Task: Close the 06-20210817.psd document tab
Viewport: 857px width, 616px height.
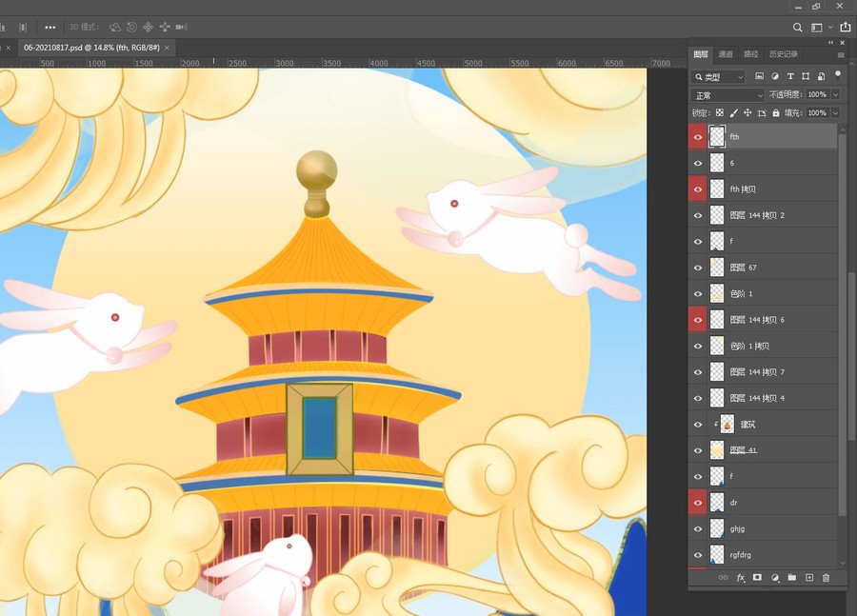Action: (167, 49)
